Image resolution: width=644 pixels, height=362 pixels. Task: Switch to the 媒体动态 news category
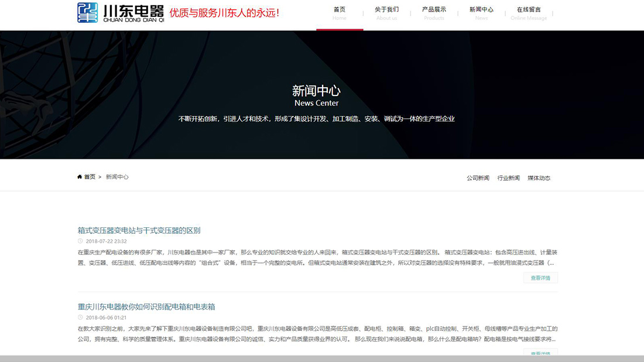[537, 177]
